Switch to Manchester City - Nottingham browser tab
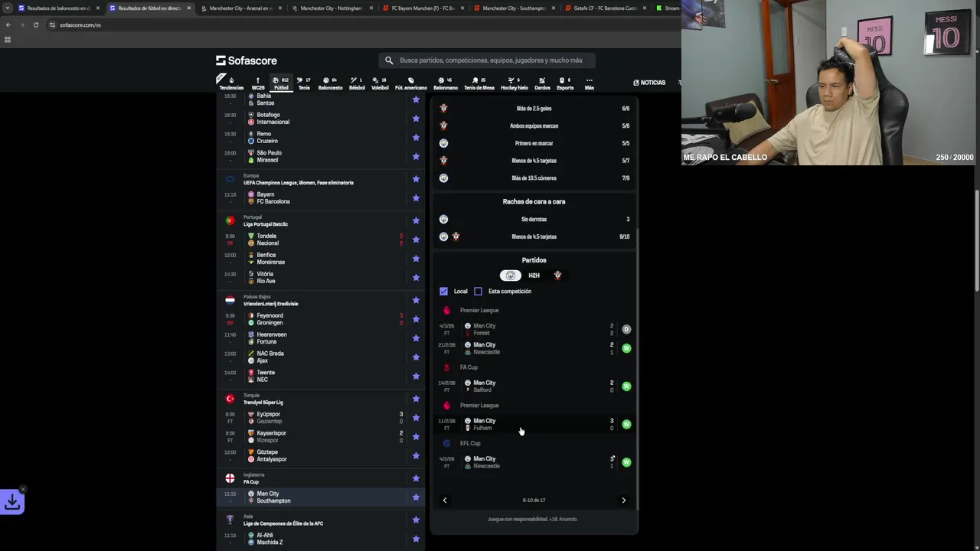980x551 pixels. coord(332,8)
